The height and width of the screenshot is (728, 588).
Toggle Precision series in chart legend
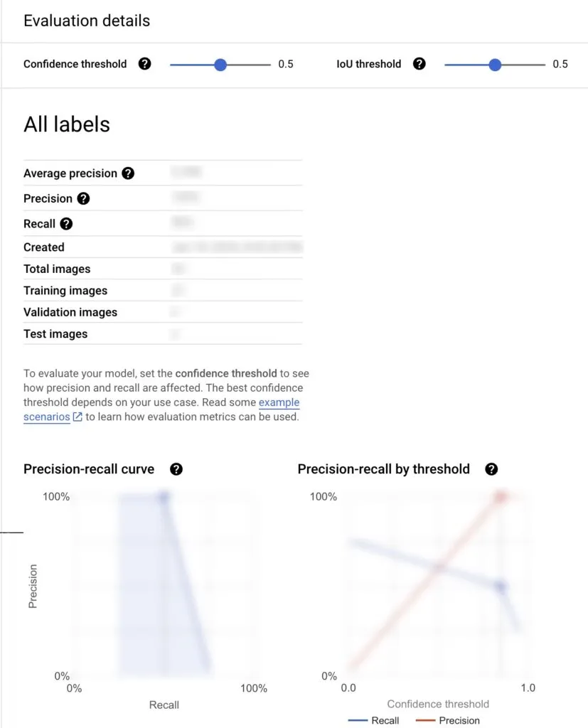(448, 720)
